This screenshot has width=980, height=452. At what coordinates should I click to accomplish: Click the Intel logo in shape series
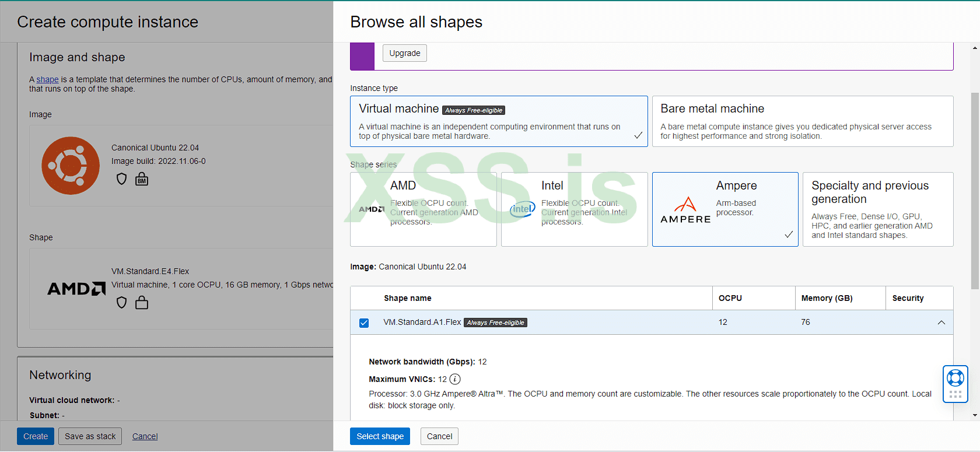(523, 209)
